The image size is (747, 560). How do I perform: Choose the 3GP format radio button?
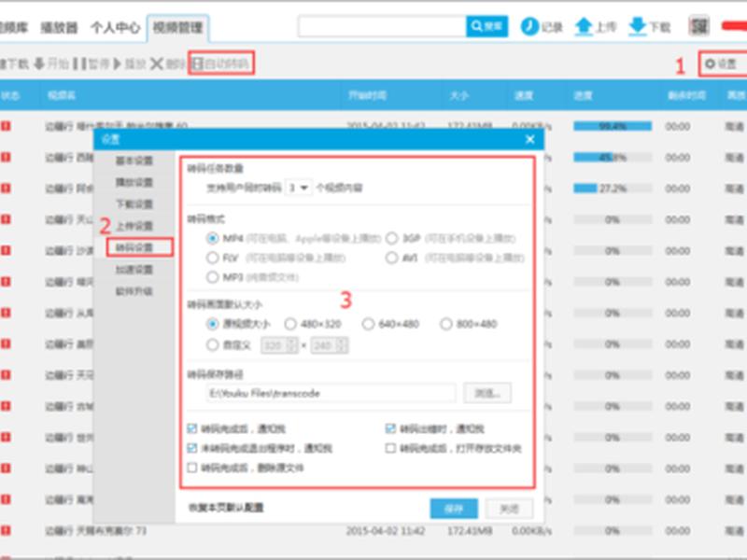[391, 238]
